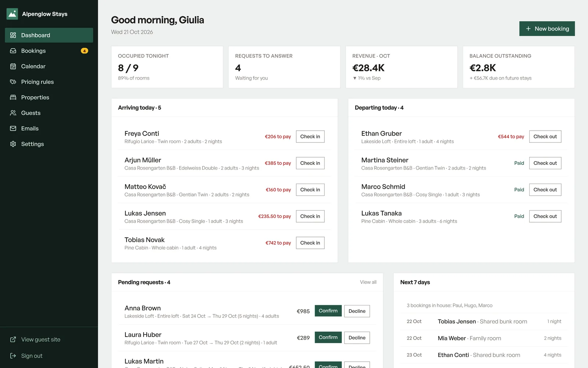The height and width of the screenshot is (368, 588).
Task: Create a New booking
Action: [547, 29]
